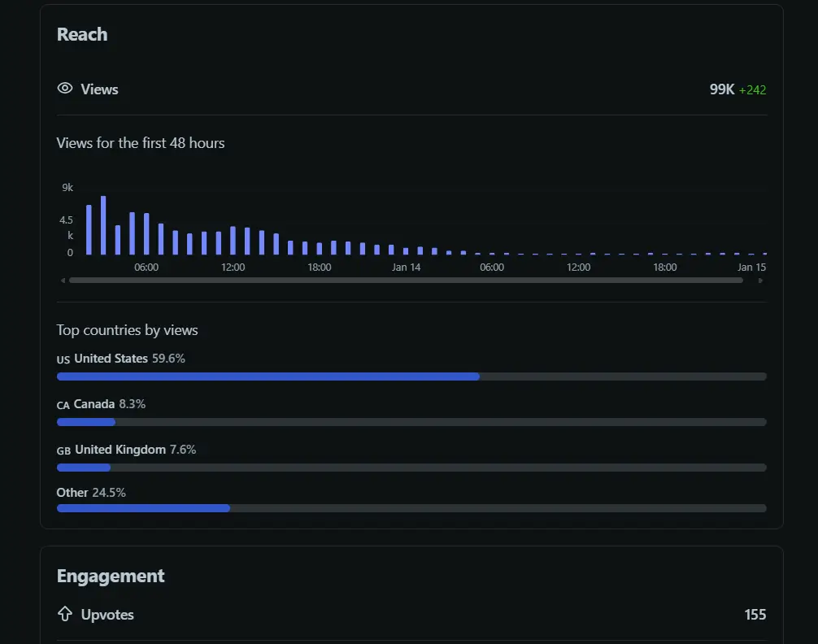Click the GB country code badge
Image resolution: width=818 pixels, height=644 pixels.
[x=63, y=450]
